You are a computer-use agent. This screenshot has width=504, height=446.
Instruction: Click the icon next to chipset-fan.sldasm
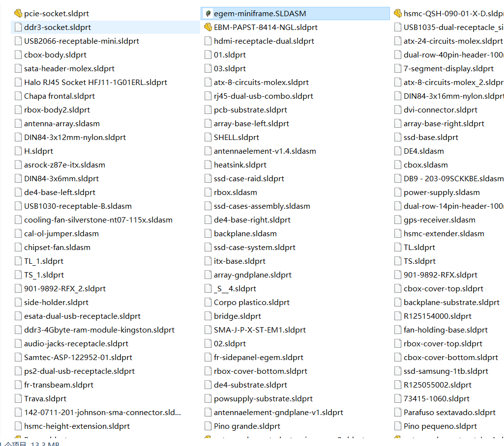[18, 247]
